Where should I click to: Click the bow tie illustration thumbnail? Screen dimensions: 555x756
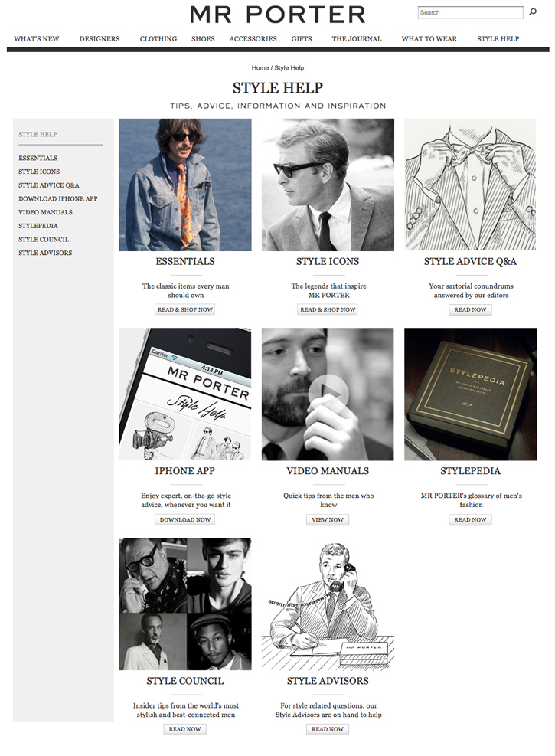pos(470,185)
